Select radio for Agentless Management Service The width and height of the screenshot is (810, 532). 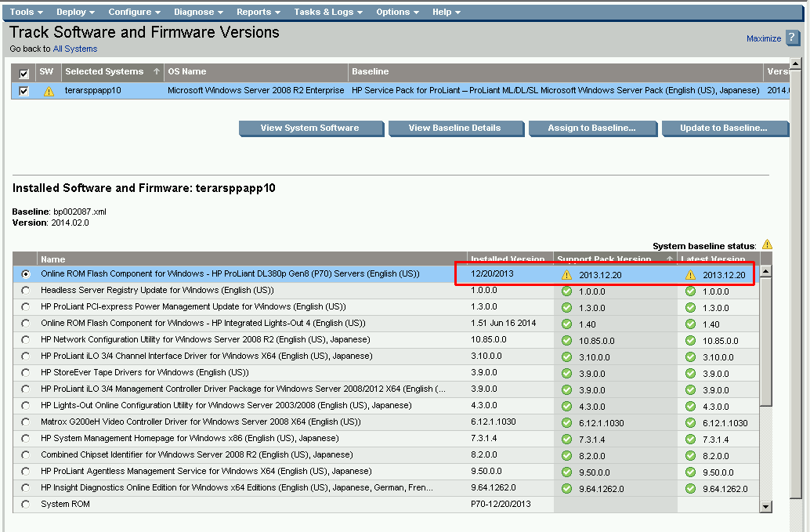25,471
